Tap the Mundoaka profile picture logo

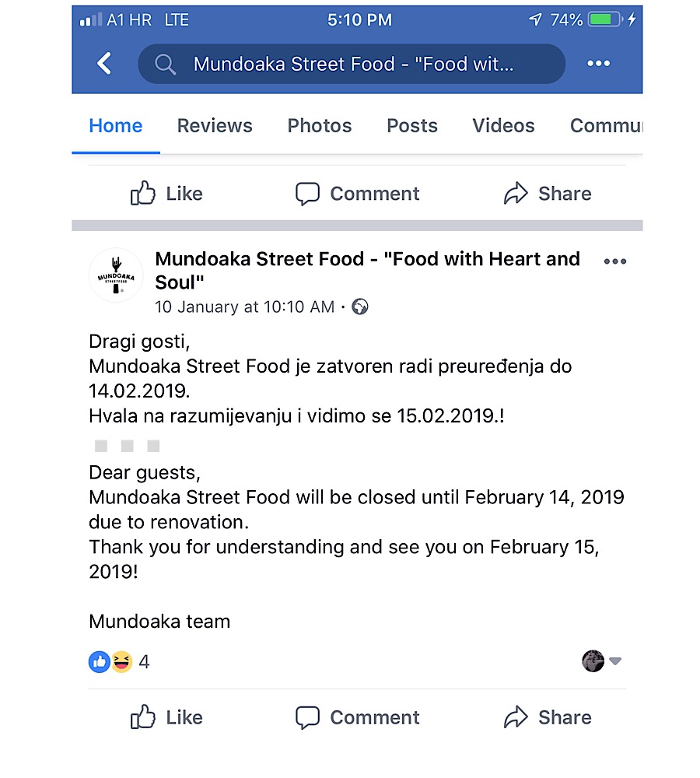[116, 275]
